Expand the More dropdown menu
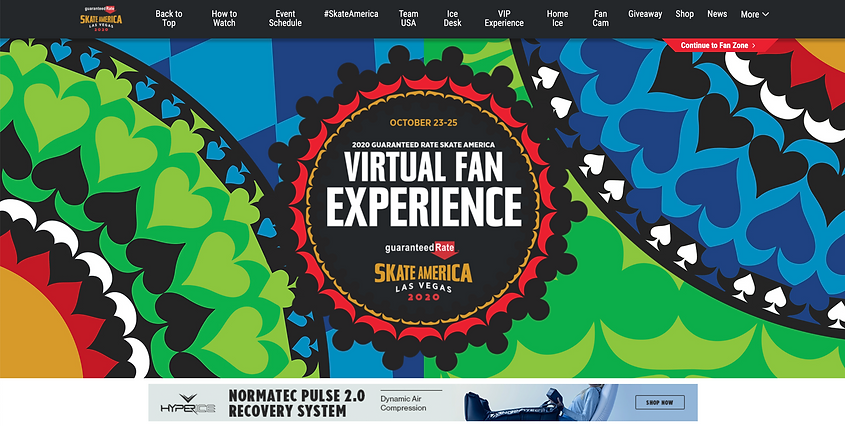 point(754,15)
